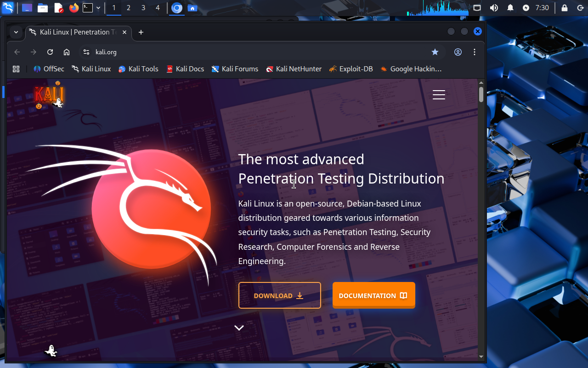The width and height of the screenshot is (588, 368).
Task: Toggle the bookmark star for this page
Action: (435, 52)
